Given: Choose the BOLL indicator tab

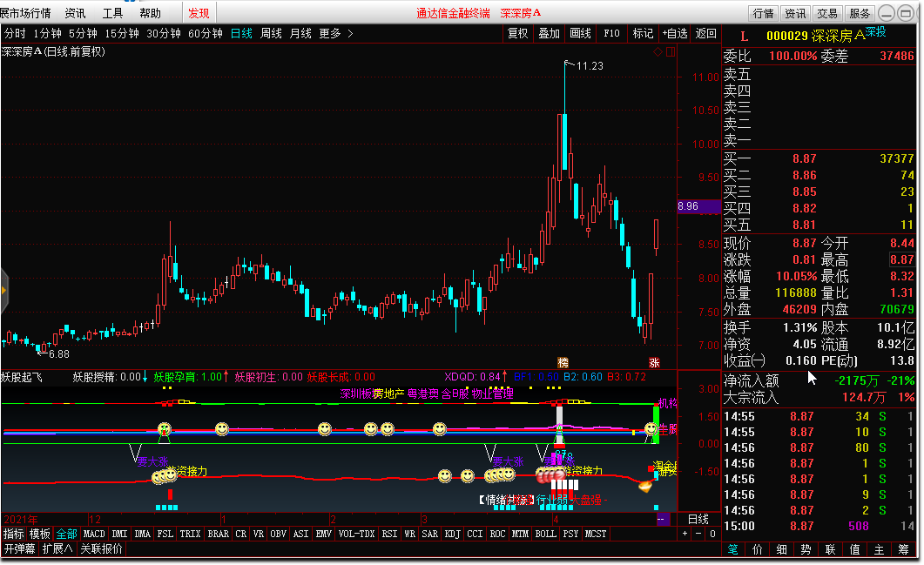Looking at the screenshot, I should (x=545, y=534).
